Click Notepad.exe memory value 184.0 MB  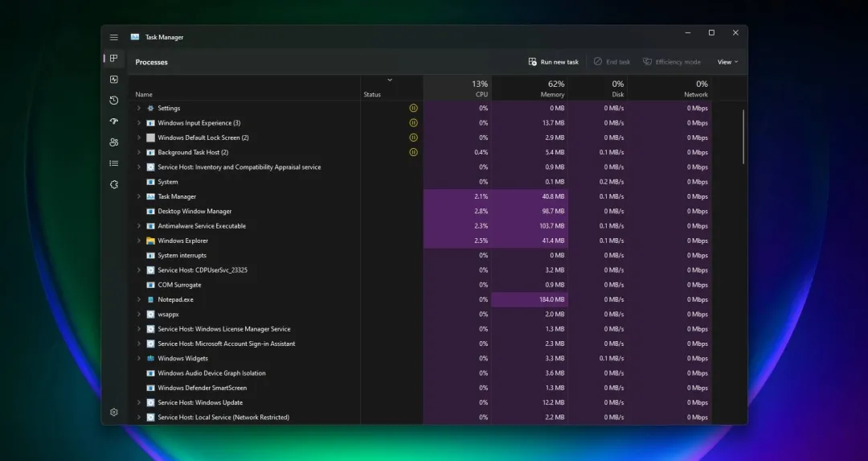point(551,300)
